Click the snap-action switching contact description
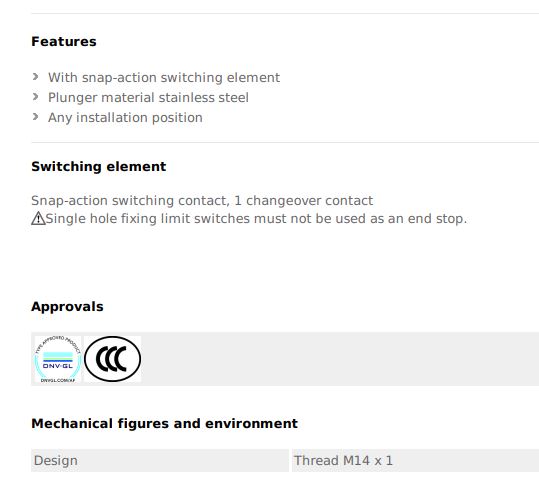 point(202,200)
